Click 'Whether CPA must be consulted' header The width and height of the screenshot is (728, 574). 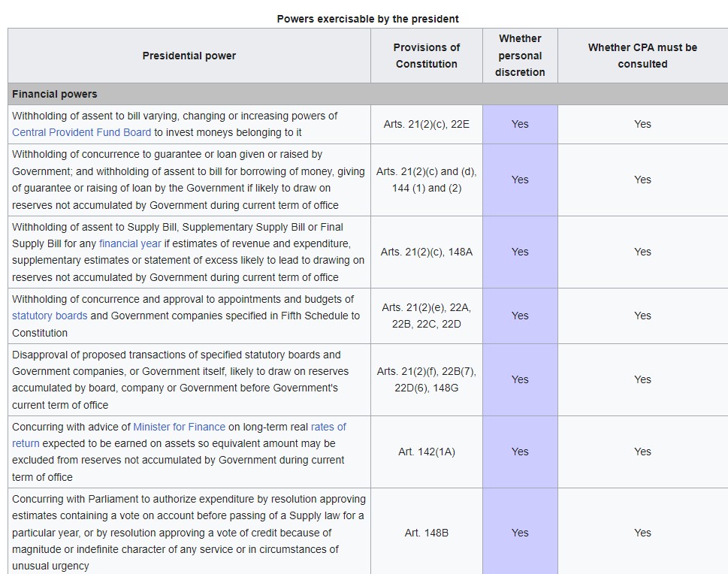point(642,56)
